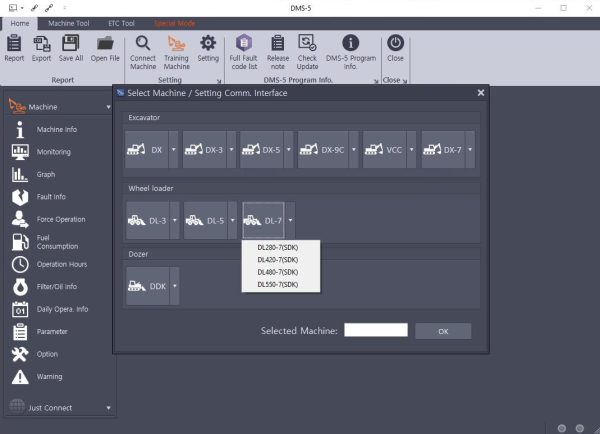Viewport: 600px width, 434px height.
Task: Expand the DX-9C excavator dropdown arrow
Action: [354, 150]
